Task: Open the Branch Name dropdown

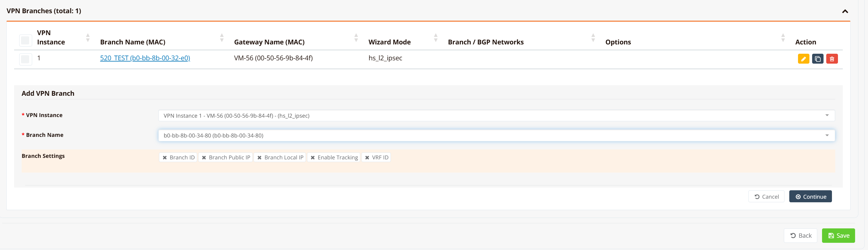Action: point(496,135)
